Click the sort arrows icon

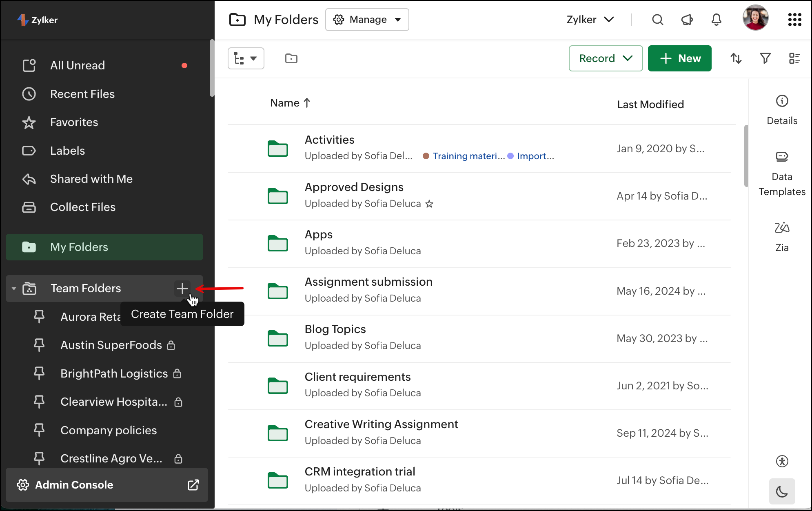pos(736,58)
